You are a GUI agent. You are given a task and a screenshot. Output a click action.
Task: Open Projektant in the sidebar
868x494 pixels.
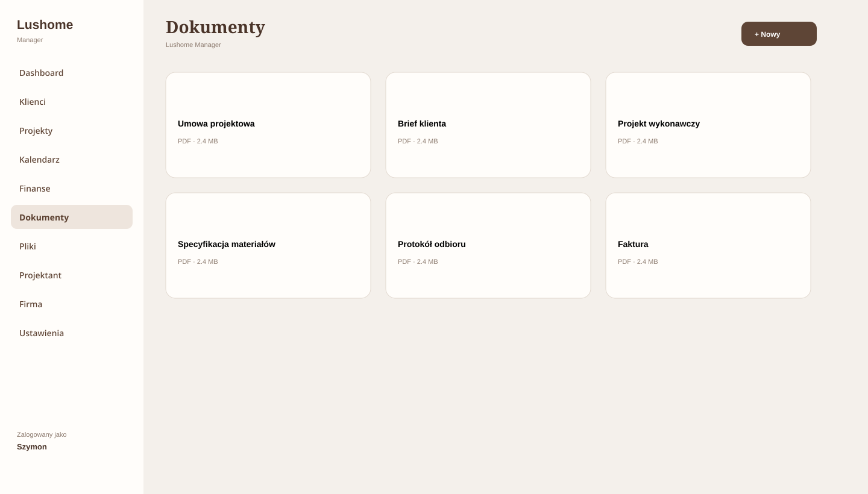pos(72,275)
